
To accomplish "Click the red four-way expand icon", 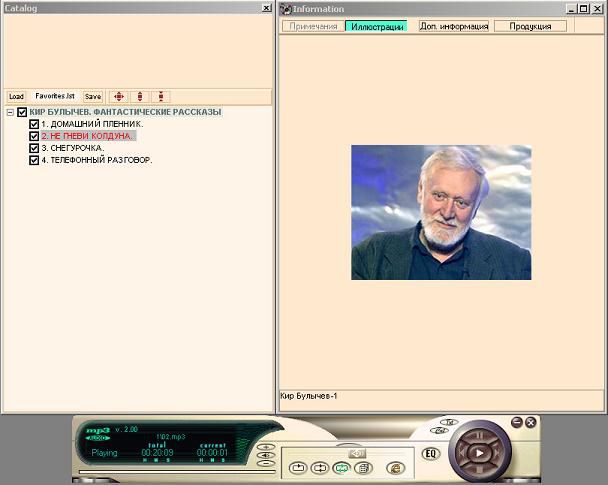I will tap(119, 97).
